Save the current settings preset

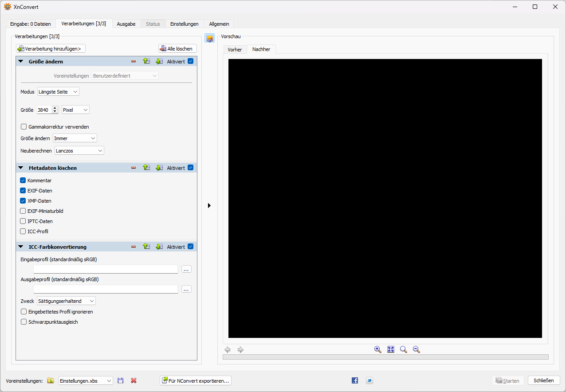(x=120, y=380)
